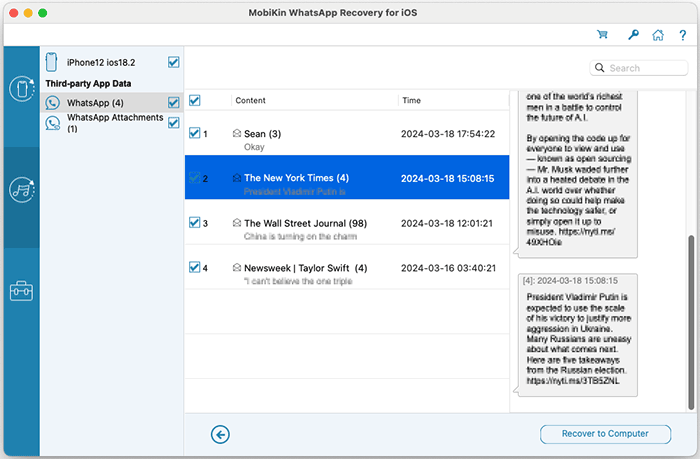Open Newsweek | Taylor Swift (4) conversation
The width and height of the screenshot is (700, 459).
click(x=347, y=267)
